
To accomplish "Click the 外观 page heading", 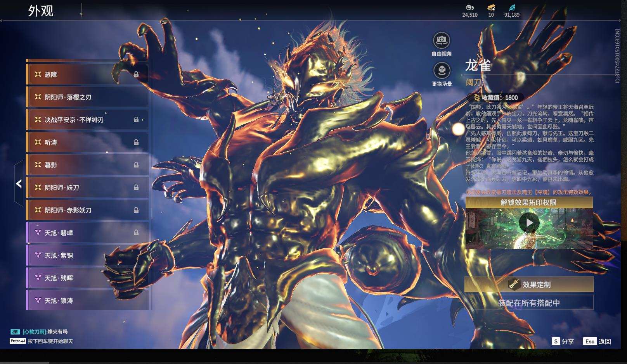I will pos(41,10).
